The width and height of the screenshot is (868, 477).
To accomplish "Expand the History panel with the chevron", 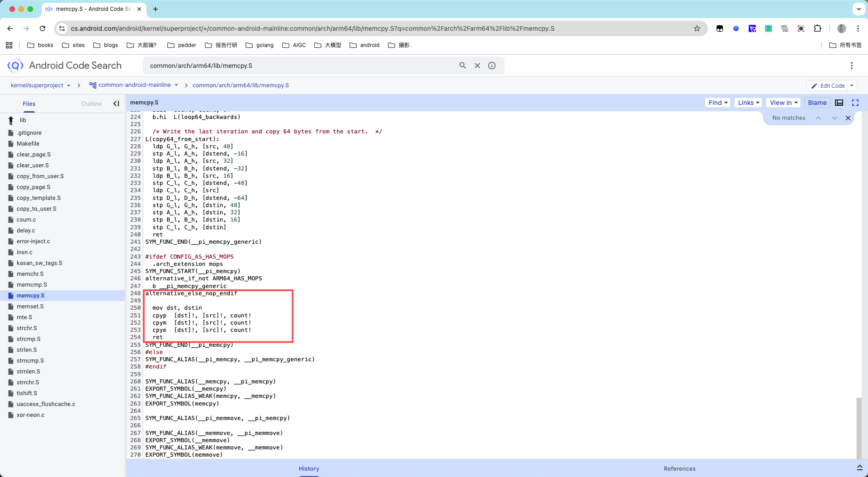I will pyautogui.click(x=859, y=468).
